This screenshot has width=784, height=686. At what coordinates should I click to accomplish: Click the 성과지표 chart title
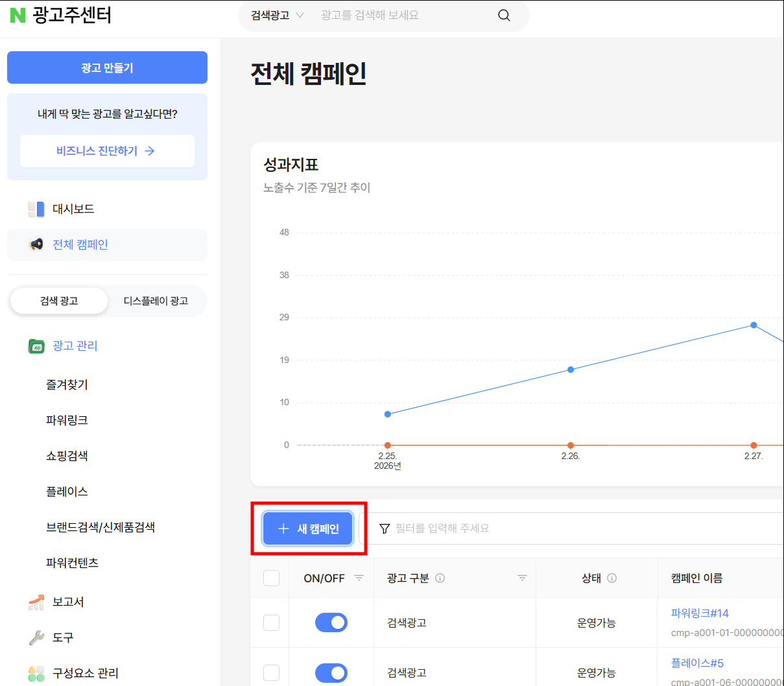coord(291,165)
